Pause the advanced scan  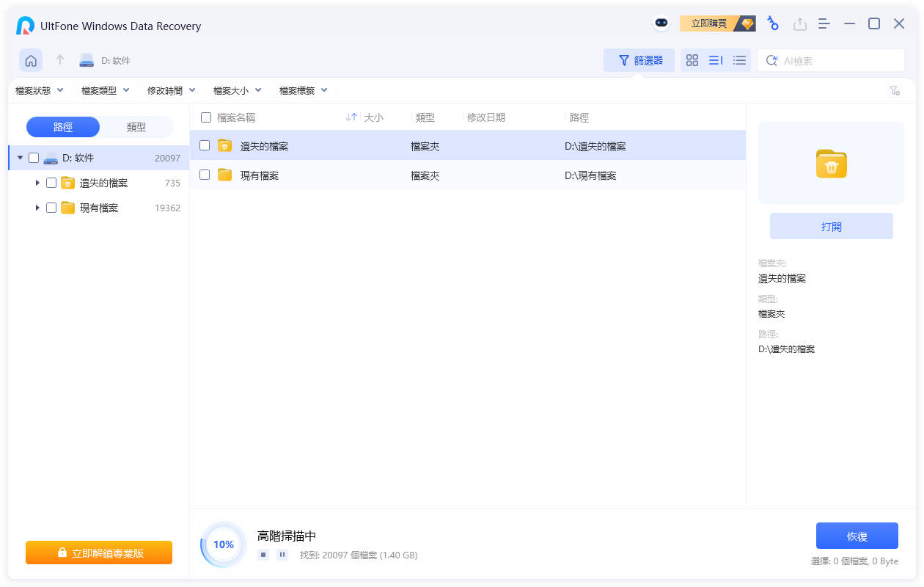click(x=282, y=555)
